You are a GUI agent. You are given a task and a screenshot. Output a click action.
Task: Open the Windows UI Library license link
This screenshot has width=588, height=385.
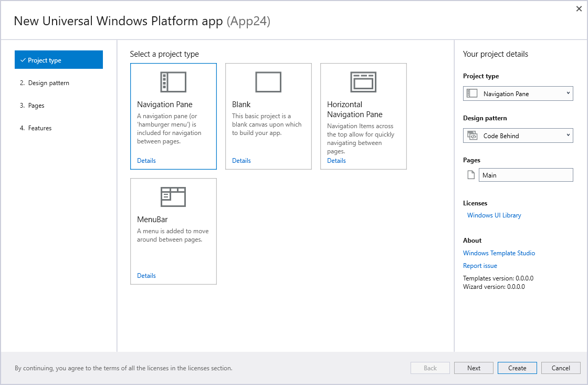click(494, 215)
